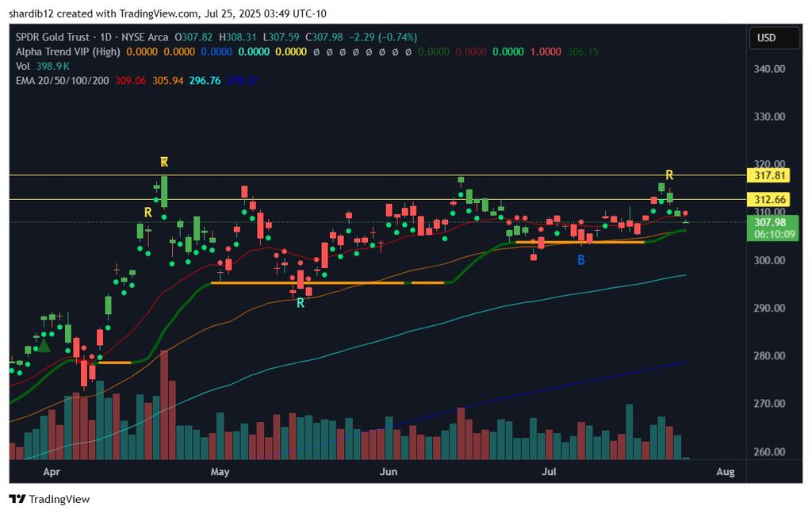Viewport: 812px width, 514px height.
Task: Open the USD currency selector
Action: pyautogui.click(x=774, y=38)
